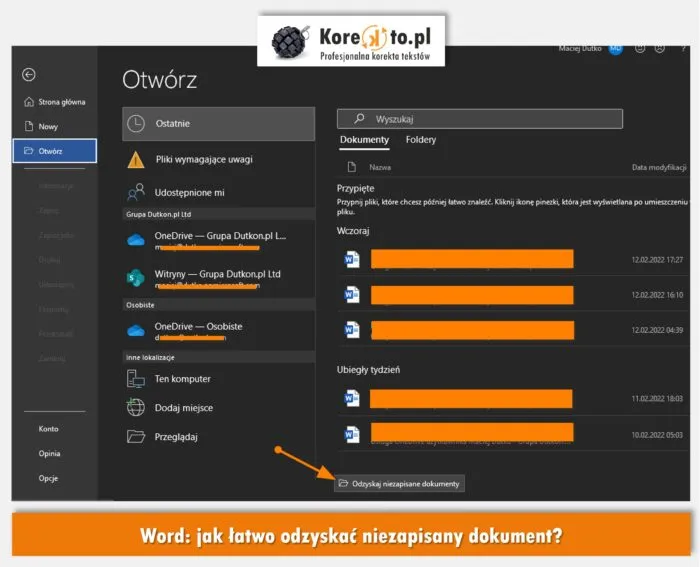
Task: Open Witryny — Grupa Dutkon.pl Ltd
Action: pyautogui.click(x=219, y=279)
